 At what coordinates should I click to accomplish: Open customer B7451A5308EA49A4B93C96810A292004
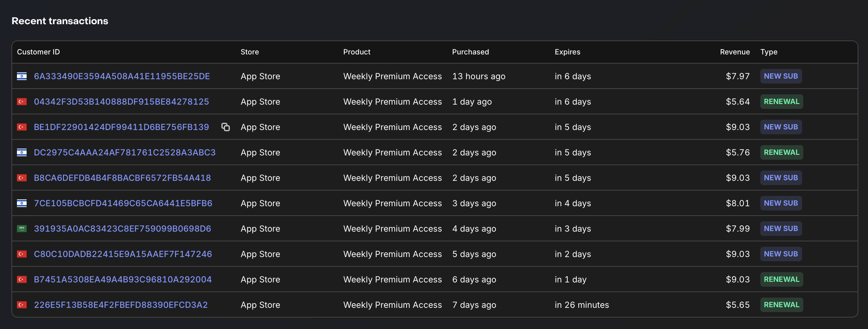[x=123, y=279]
